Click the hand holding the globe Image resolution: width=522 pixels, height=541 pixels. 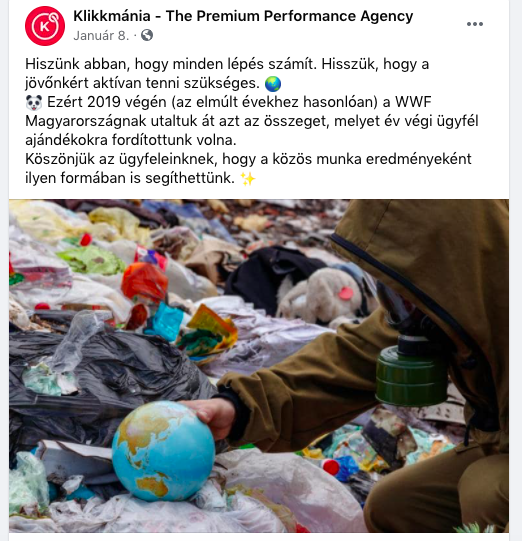pyautogui.click(x=210, y=417)
